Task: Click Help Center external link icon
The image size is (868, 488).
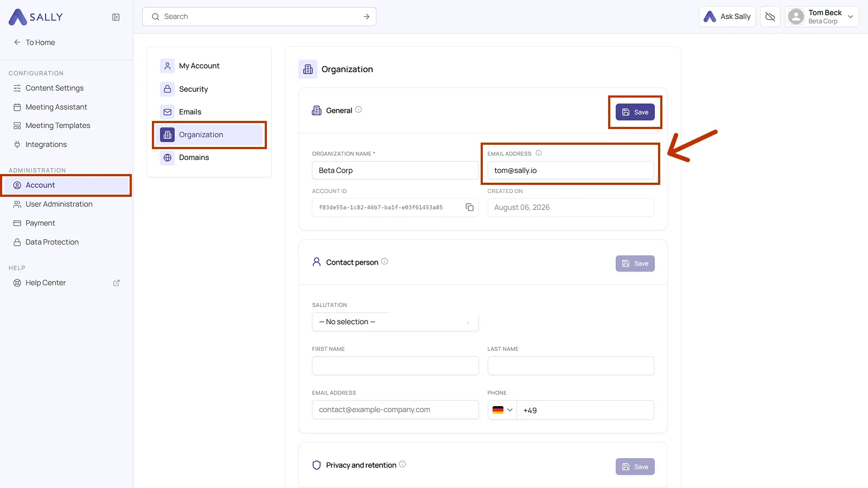Action: [x=116, y=283]
